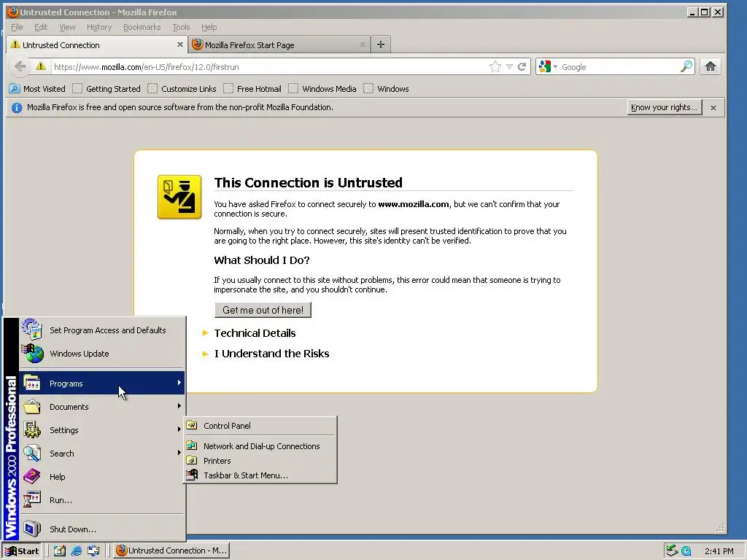Open the Help menu in Firefox menu bar

[x=209, y=27]
